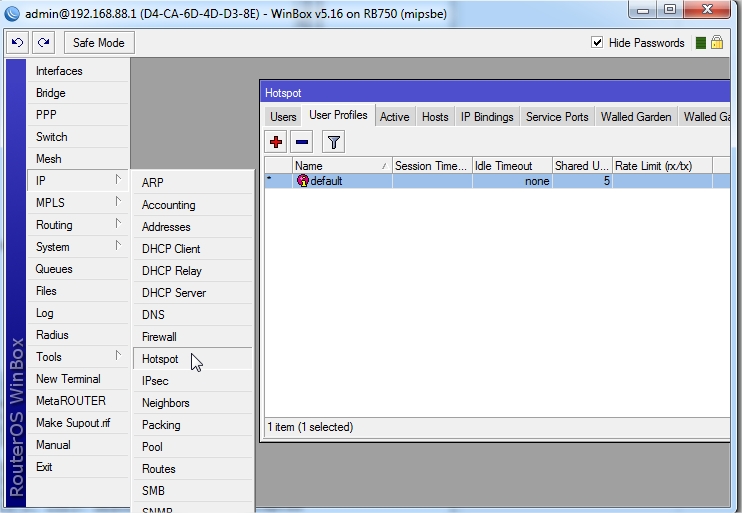The height and width of the screenshot is (513, 742).
Task: Enable Safe Mode
Action: coord(99,43)
